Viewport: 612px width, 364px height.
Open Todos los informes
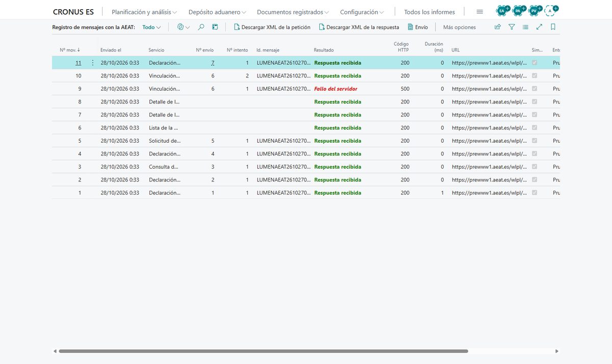429,12
